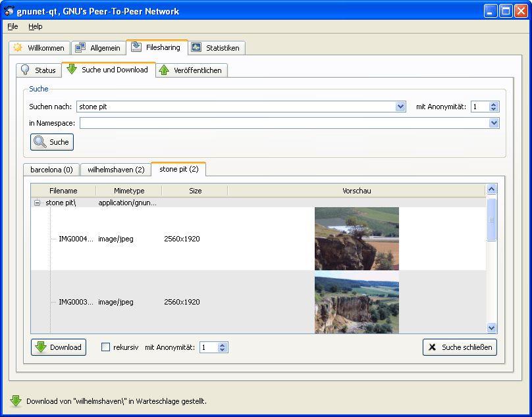Click the green up-arrow Veröffentlichen icon
532x417 pixels.
click(x=164, y=70)
